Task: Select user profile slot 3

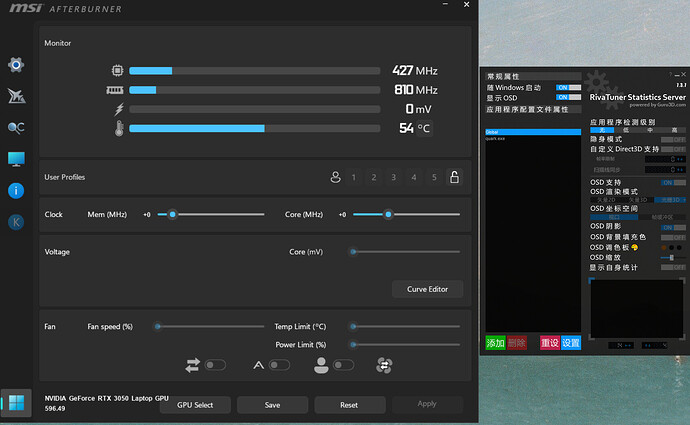Action: coord(393,177)
